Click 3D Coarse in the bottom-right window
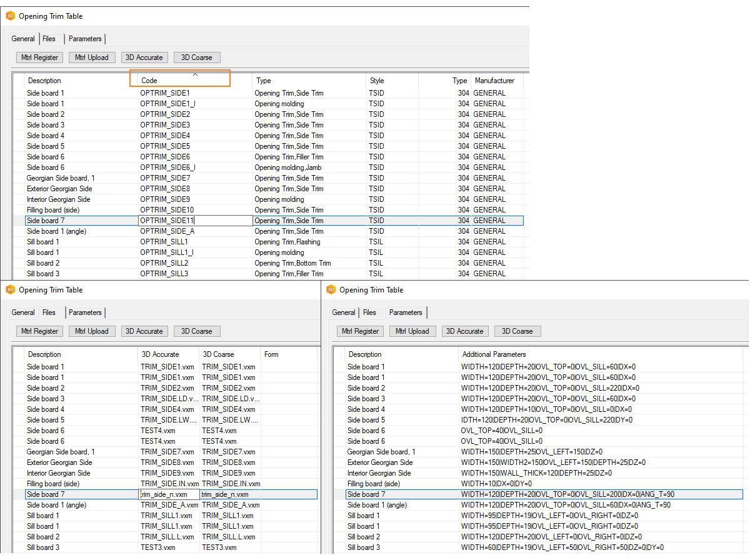Viewport: 750px width, 560px height. [517, 331]
